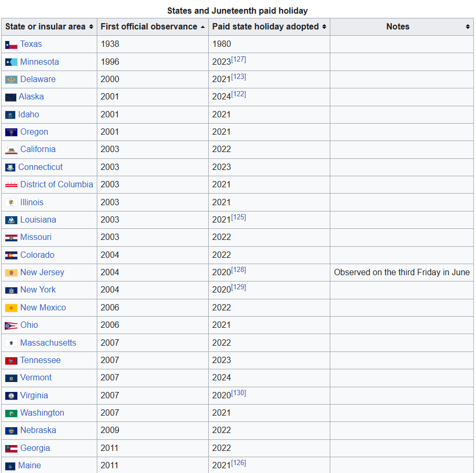Click the Texas state flag icon
The width and height of the screenshot is (476, 473).
(x=11, y=45)
